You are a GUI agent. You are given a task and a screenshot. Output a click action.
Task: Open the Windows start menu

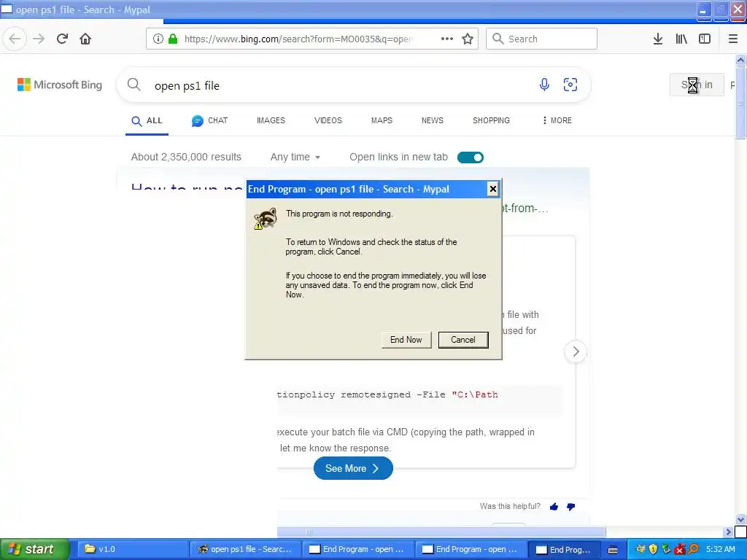(x=34, y=549)
